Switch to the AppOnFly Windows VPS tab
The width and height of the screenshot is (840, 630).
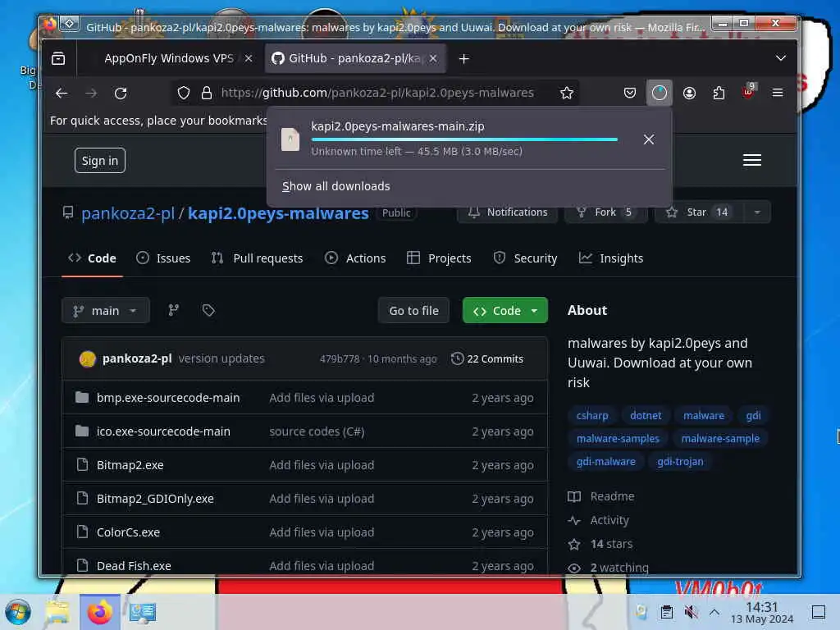tap(169, 58)
